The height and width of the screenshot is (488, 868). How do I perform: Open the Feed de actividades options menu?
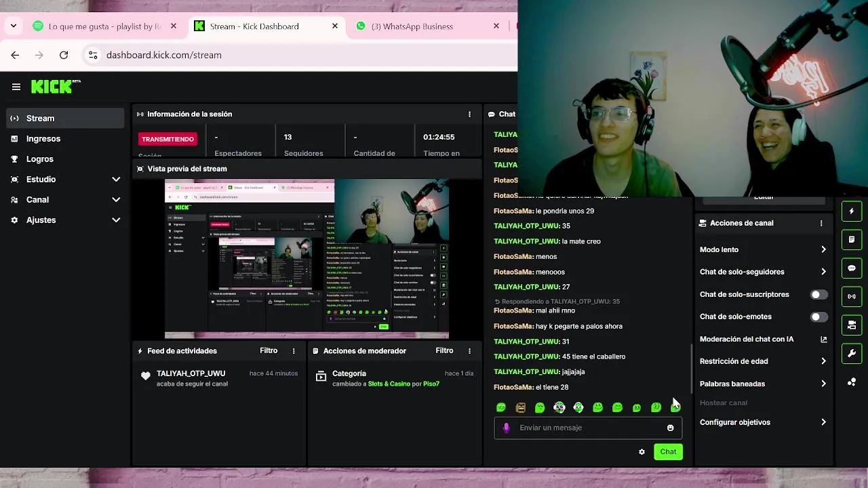point(294,351)
